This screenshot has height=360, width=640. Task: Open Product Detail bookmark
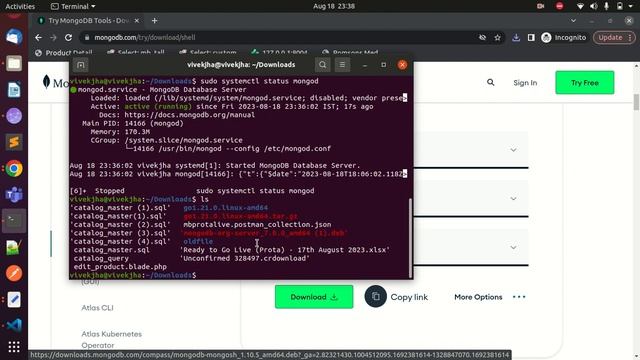(64, 52)
